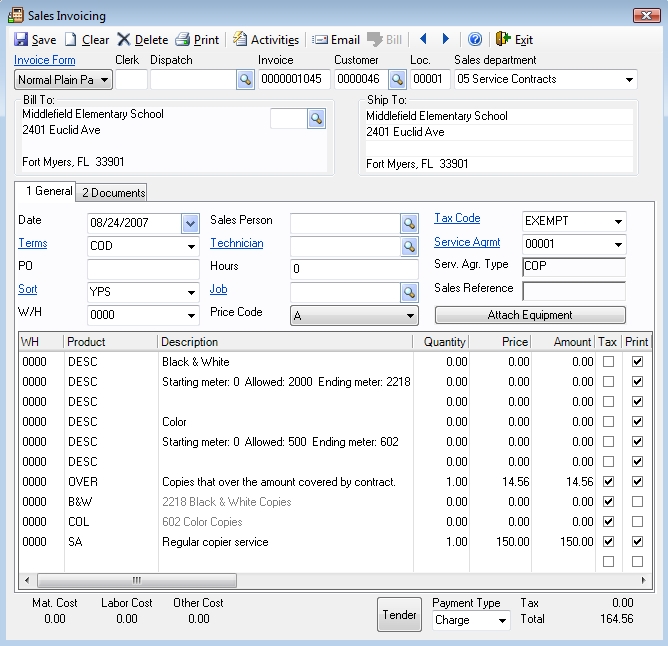Click the Technician link
The width and height of the screenshot is (668, 646).
tap(237, 243)
